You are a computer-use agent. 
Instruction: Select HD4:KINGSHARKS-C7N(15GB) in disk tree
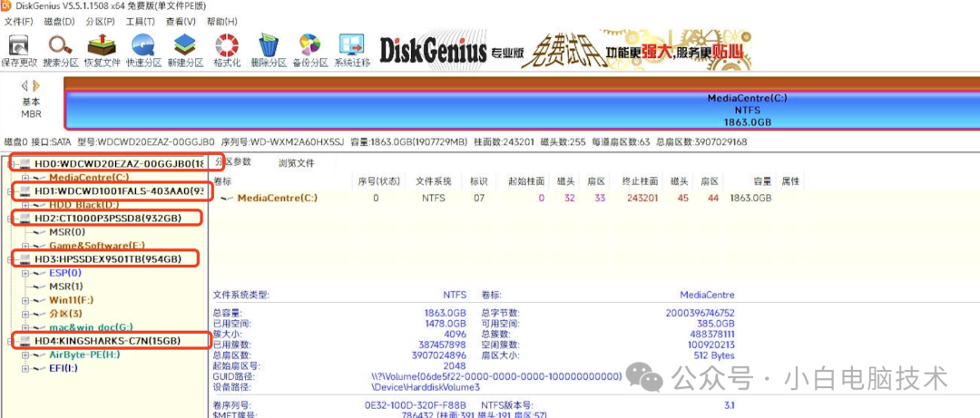[108, 341]
